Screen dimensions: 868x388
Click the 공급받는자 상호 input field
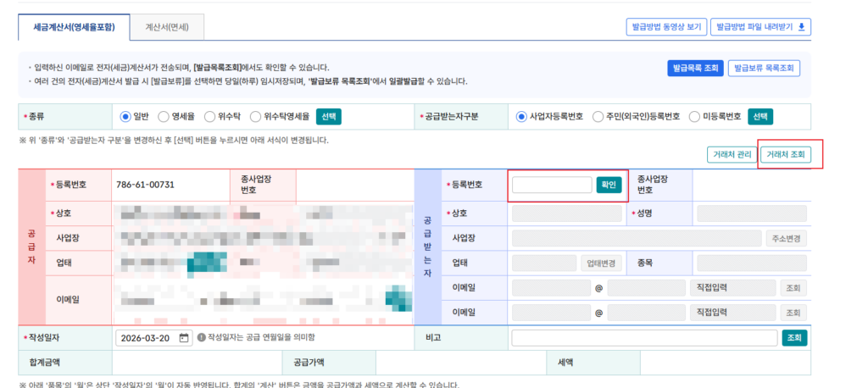coord(567,213)
